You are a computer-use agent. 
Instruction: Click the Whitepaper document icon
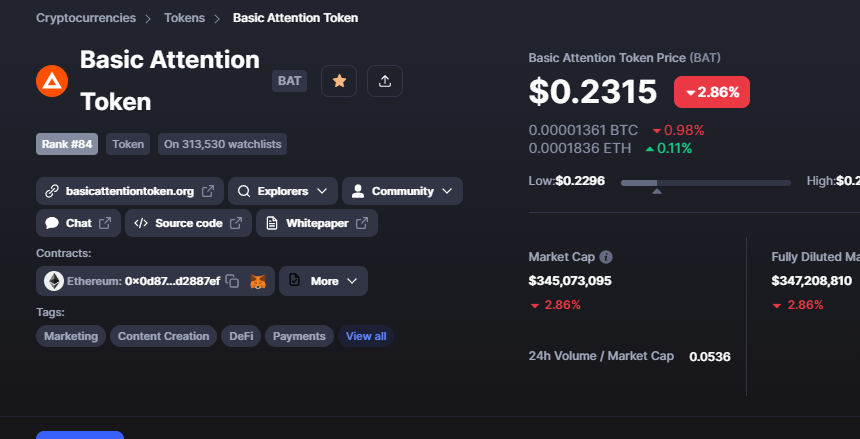271,223
